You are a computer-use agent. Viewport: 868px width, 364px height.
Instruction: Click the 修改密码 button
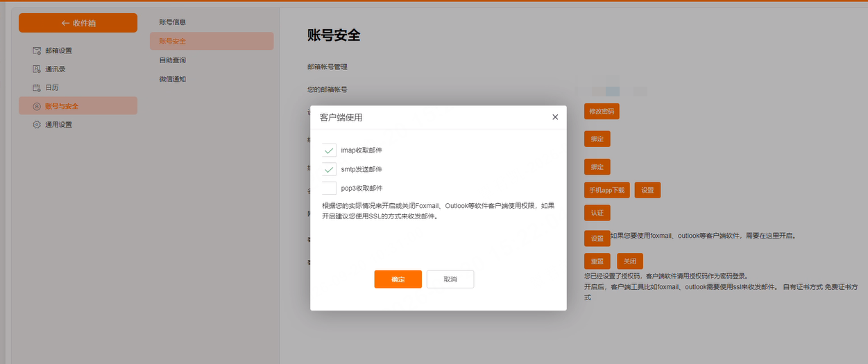[x=602, y=111]
